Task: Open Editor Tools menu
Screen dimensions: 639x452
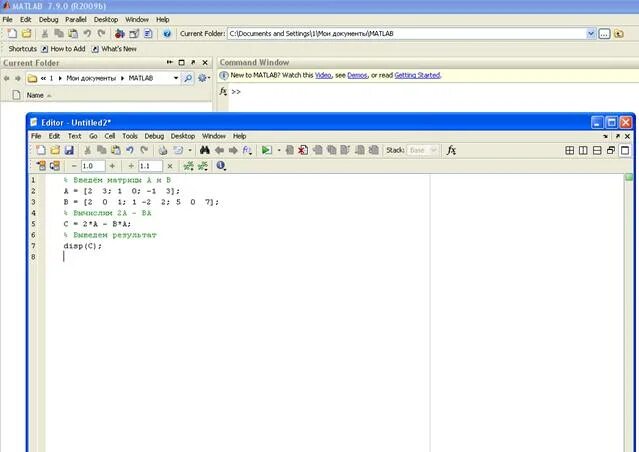Action: [130, 136]
